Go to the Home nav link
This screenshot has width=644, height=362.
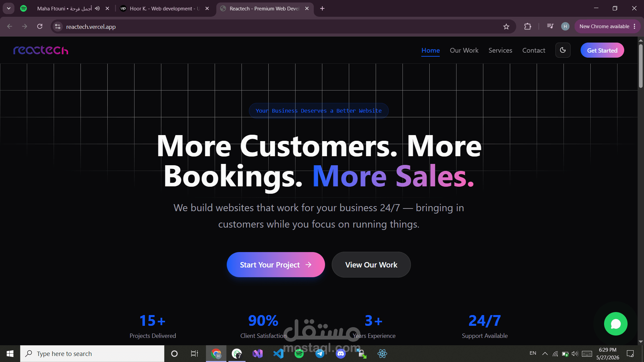pyautogui.click(x=430, y=50)
